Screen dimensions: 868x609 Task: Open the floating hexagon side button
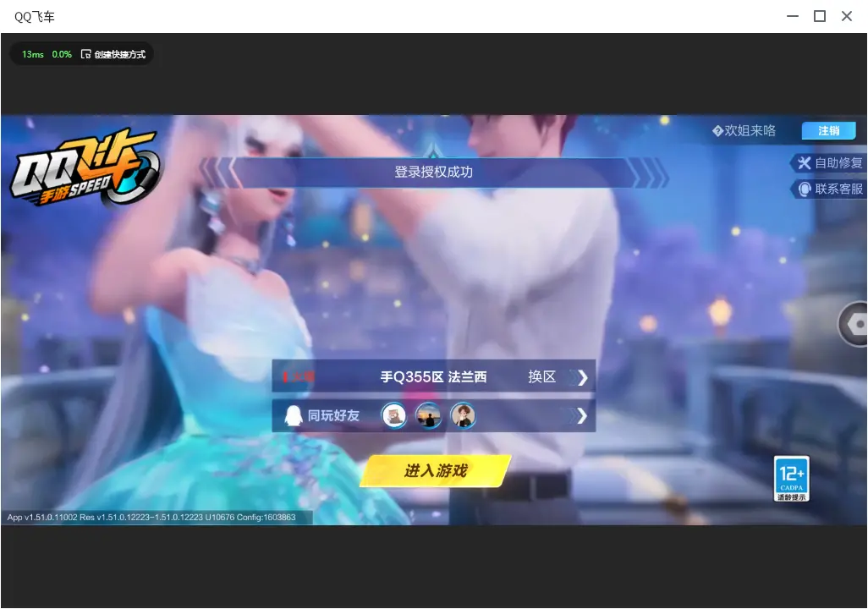pyautogui.click(x=854, y=325)
